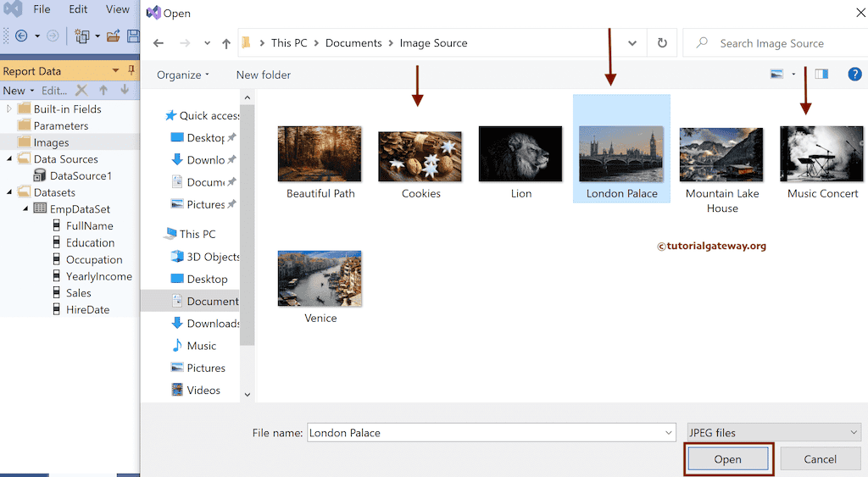Click the Search Image Source field
This screenshot has height=477, width=868.
pyautogui.click(x=775, y=43)
